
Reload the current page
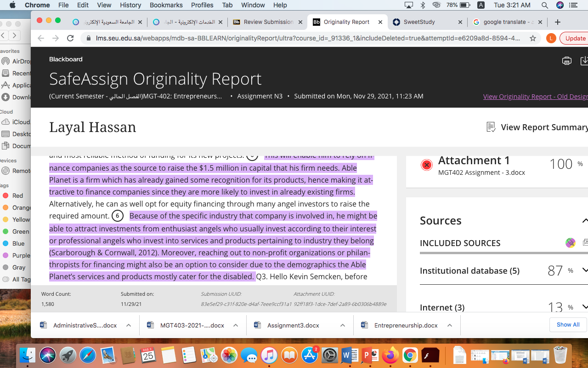point(70,38)
